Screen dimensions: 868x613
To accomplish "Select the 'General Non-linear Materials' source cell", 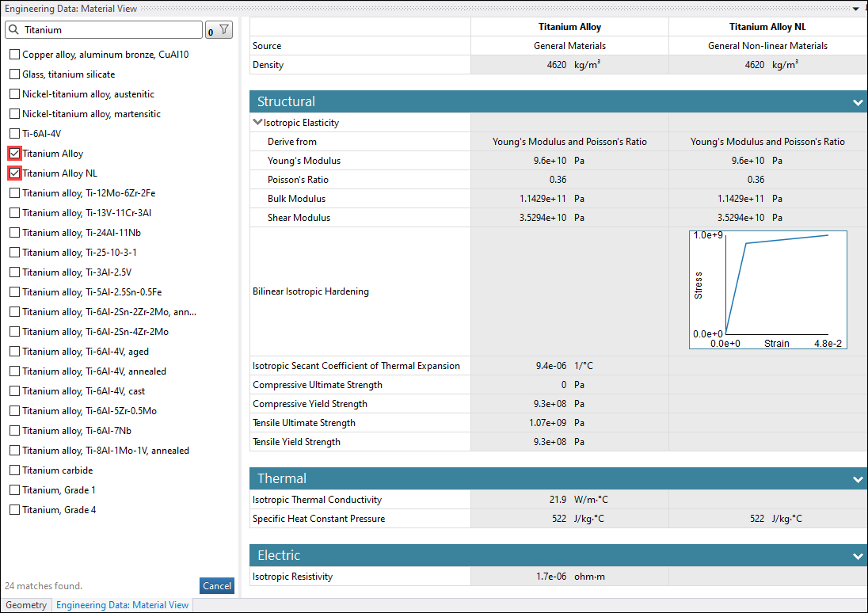I will click(x=767, y=46).
